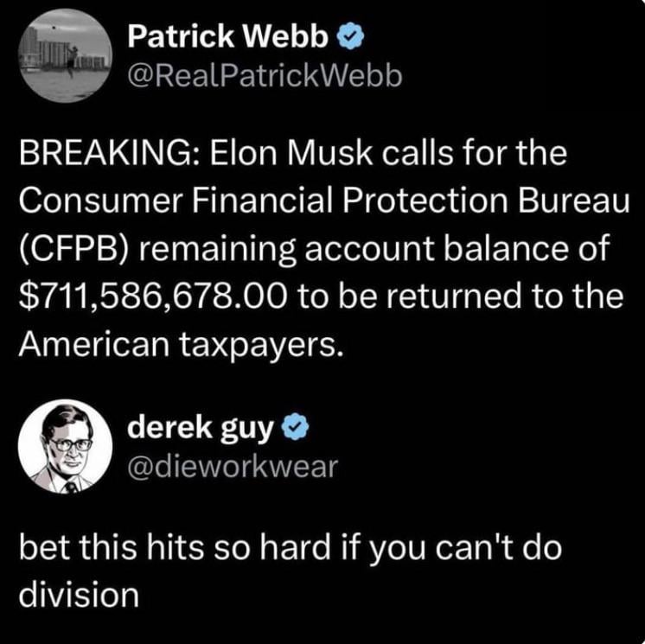Click Consumer Financial Protection Bureau text
The width and height of the screenshot is (645, 644).
(x=324, y=201)
